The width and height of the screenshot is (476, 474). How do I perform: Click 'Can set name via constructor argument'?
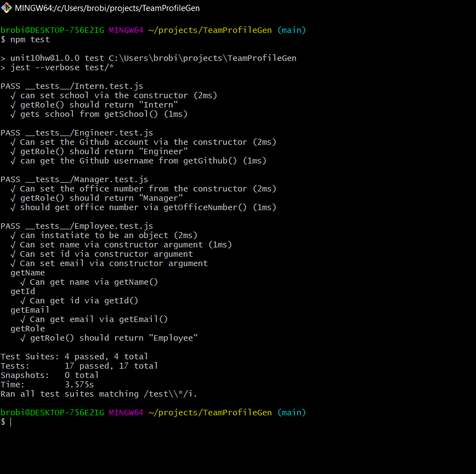pos(121,245)
